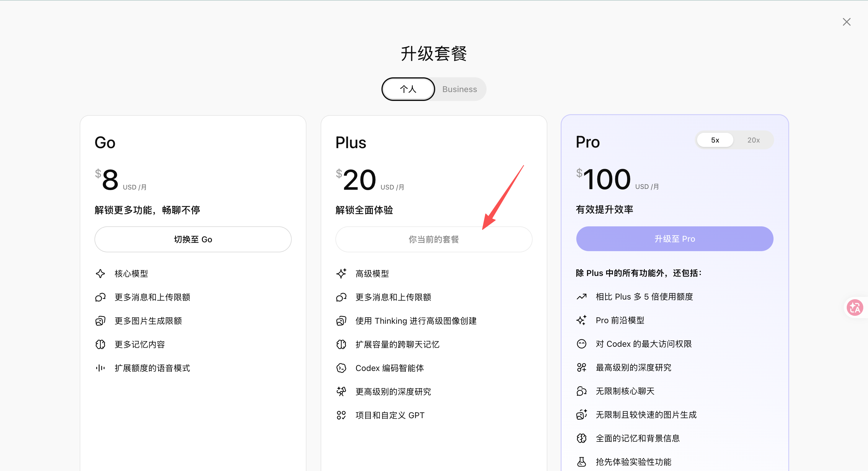Click the 除 Plus 中的所有功能外，还包括 text
The width and height of the screenshot is (868, 471).
pyautogui.click(x=639, y=273)
